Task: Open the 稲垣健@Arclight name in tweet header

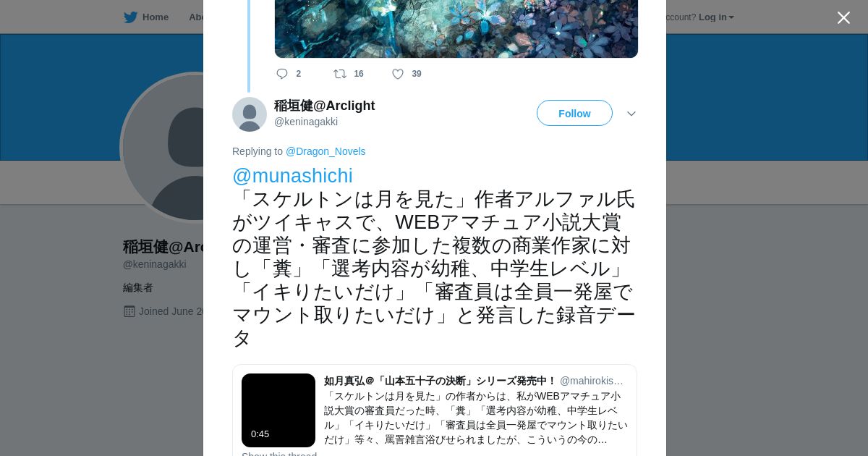Action: pyautogui.click(x=324, y=106)
